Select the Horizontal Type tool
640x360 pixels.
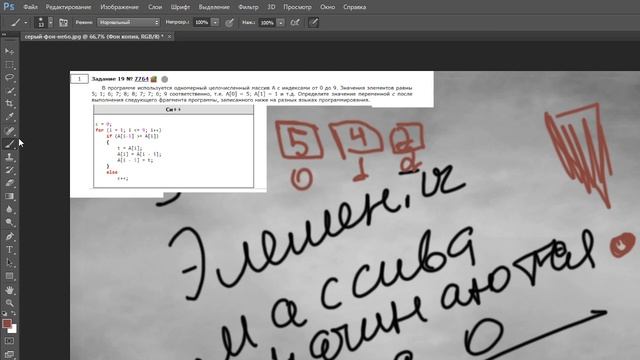[9, 249]
